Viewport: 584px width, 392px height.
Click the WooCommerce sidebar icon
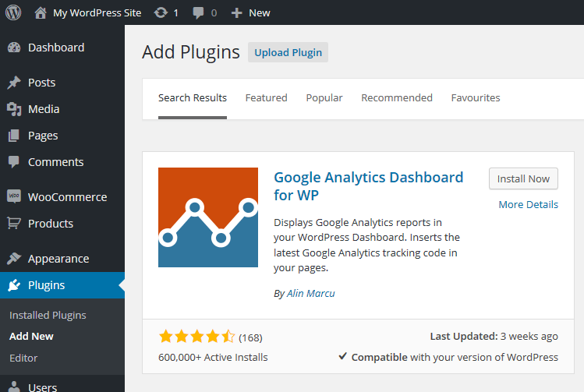point(14,196)
